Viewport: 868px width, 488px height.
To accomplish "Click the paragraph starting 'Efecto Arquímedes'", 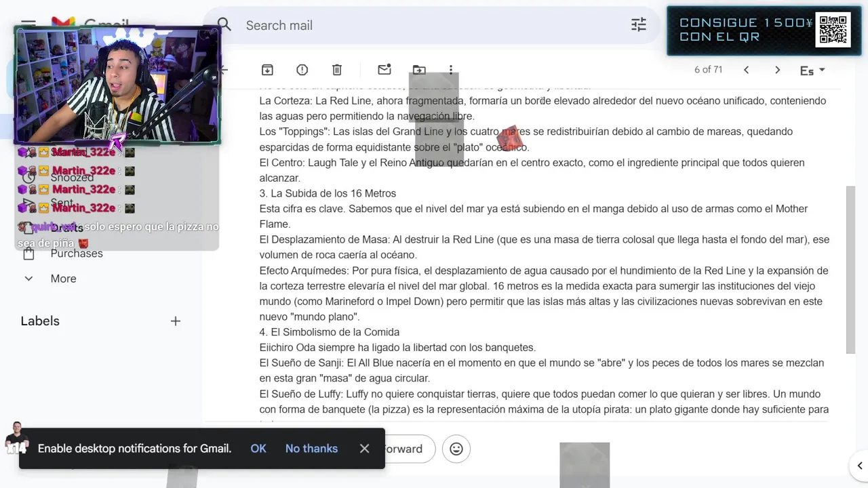I will pyautogui.click(x=544, y=293).
